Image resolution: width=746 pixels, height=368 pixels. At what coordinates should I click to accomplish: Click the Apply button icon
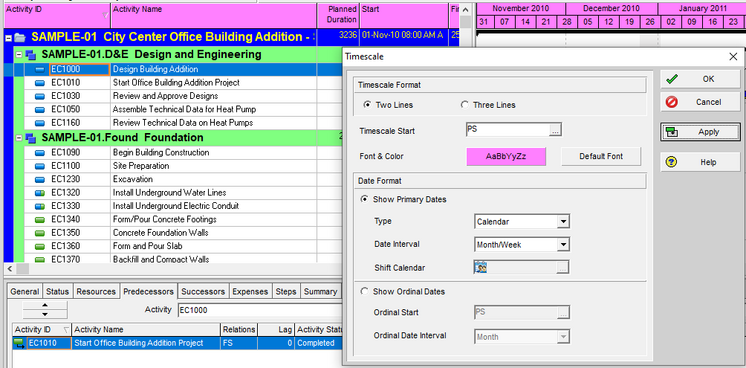tap(672, 132)
